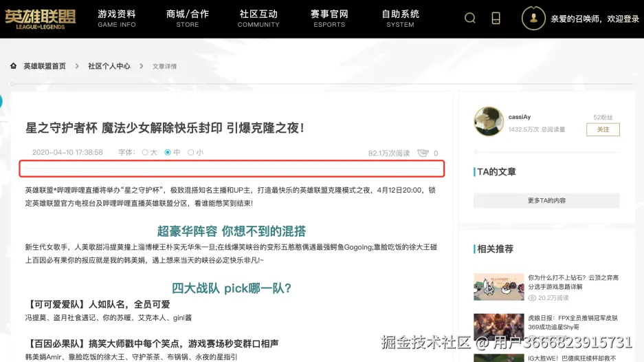
Task: Open Teamfight Tactics article thumbnail
Action: 498,287
